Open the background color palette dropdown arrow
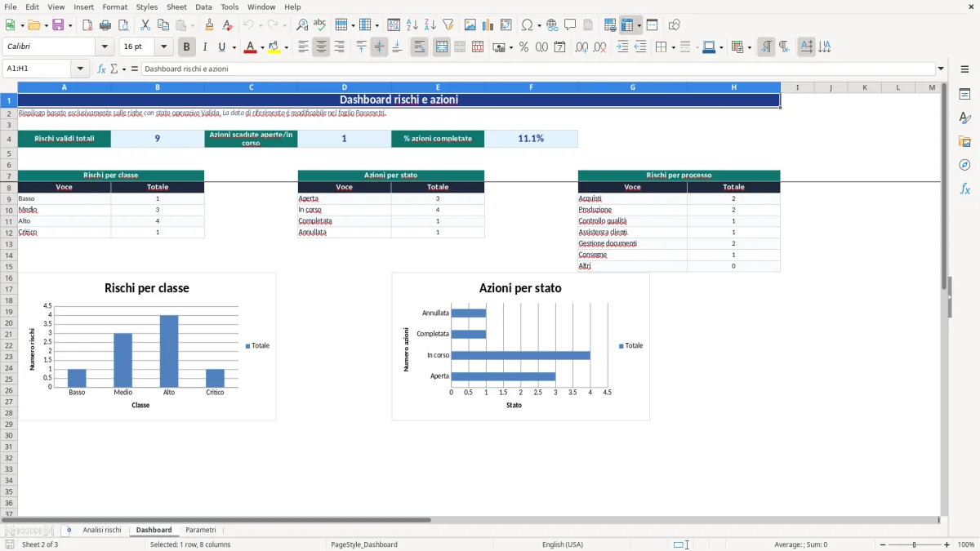 [x=286, y=47]
